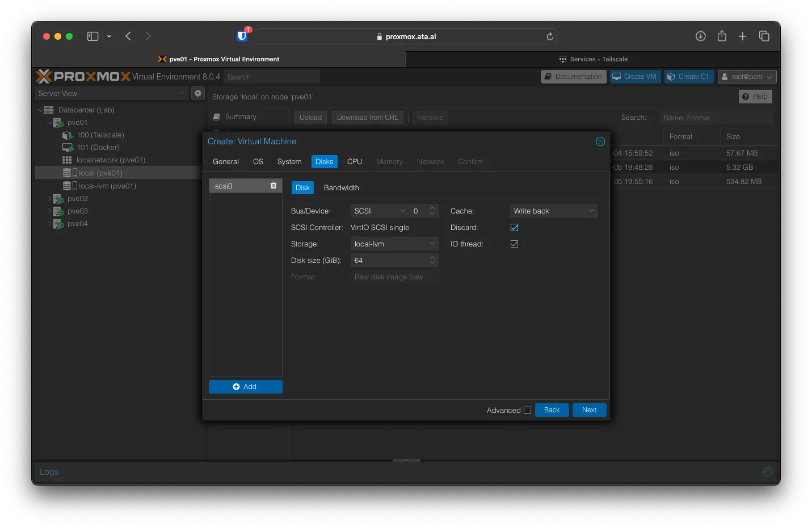Viewport: 812px width, 527px height.
Task: Switch to the CPU tab
Action: [x=355, y=162]
